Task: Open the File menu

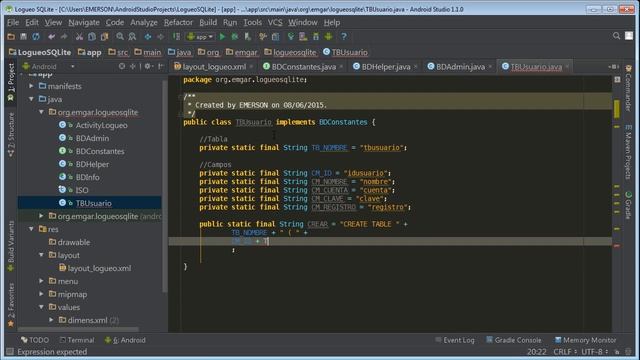Action: click(x=13, y=22)
